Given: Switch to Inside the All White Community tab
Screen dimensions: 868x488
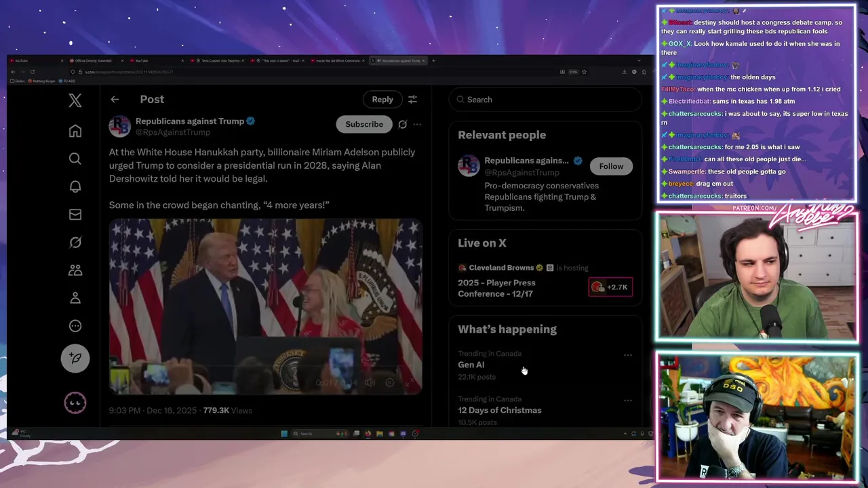Looking at the screenshot, I should (338, 61).
